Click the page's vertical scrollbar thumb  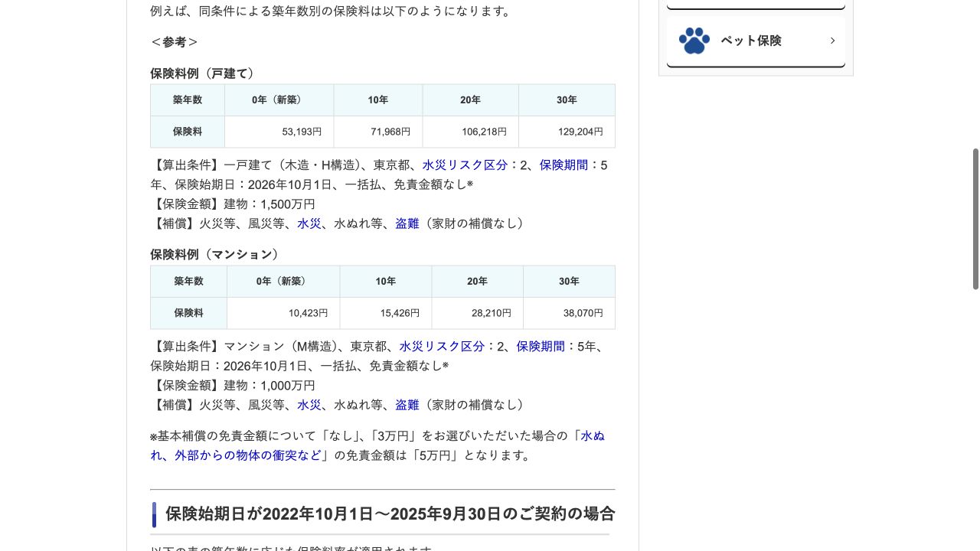[975, 219]
